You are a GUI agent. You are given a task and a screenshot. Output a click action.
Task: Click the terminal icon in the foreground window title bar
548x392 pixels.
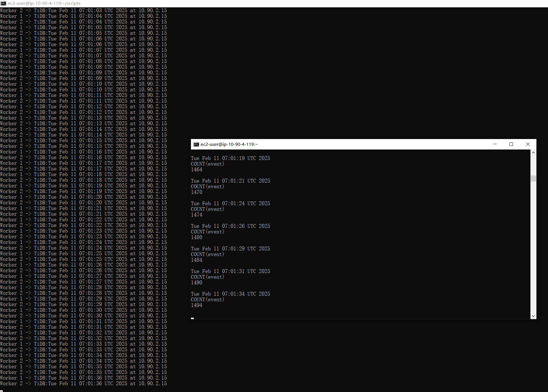(196, 144)
